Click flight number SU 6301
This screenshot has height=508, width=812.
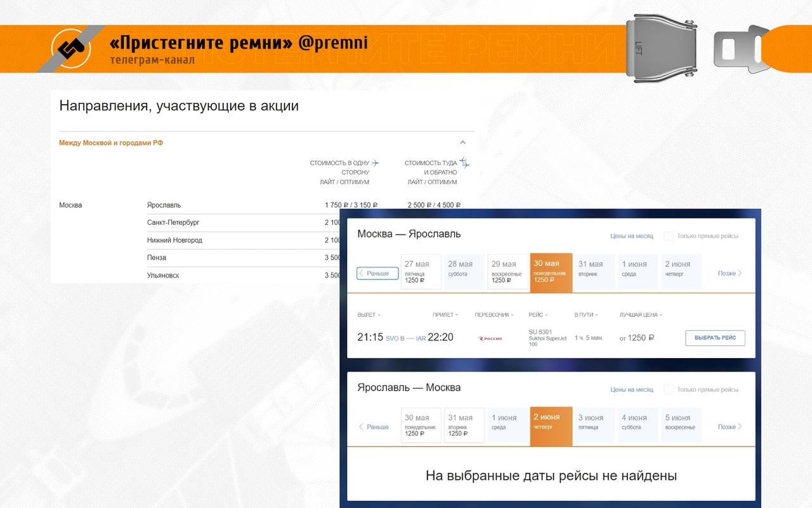tap(540, 332)
